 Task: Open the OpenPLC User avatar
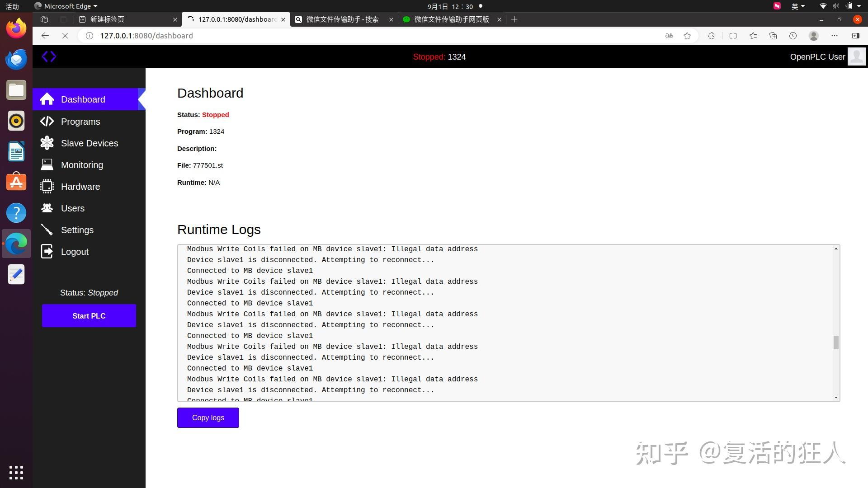(x=856, y=56)
